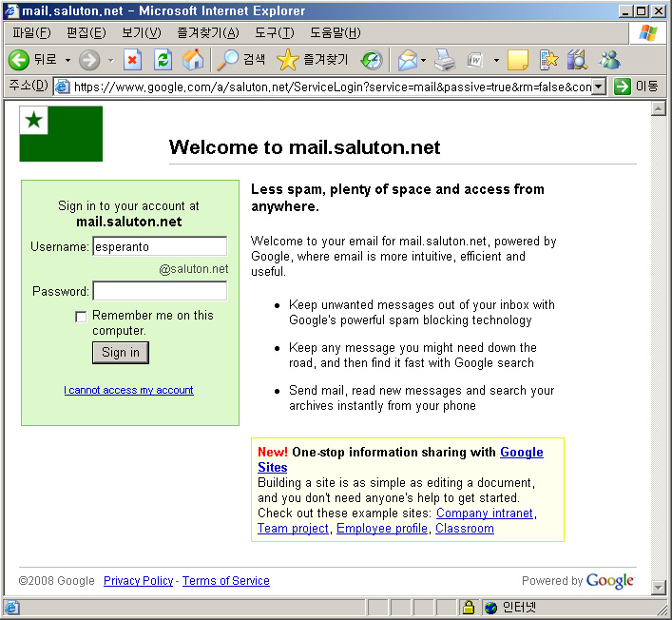Image resolution: width=672 pixels, height=620 pixels.
Task: Click the Sign in button
Action: [x=121, y=353]
